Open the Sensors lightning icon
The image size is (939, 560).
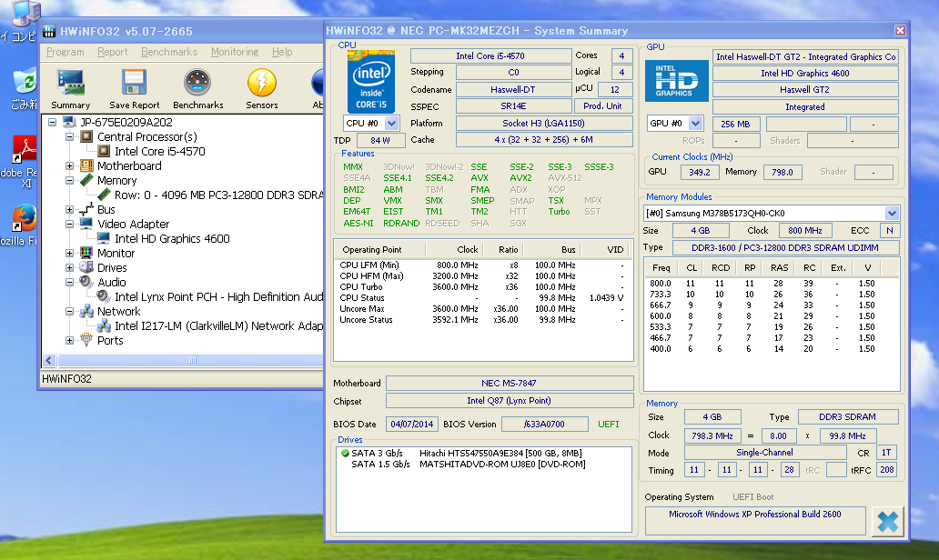[262, 88]
